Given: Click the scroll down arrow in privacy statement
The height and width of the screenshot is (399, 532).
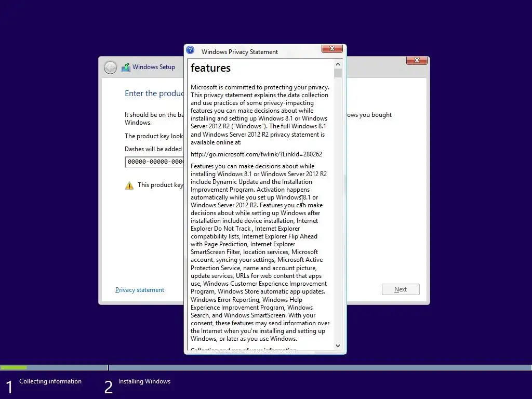Looking at the screenshot, I should (338, 345).
